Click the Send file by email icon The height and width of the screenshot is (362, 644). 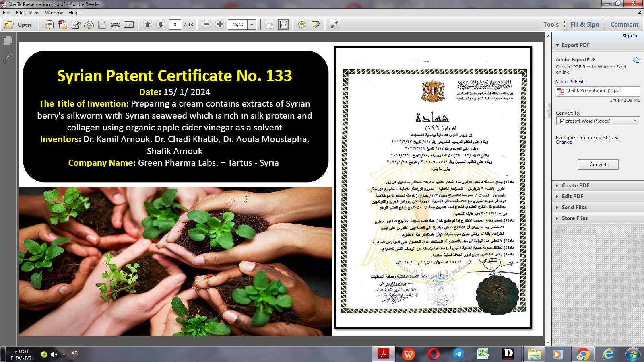tap(129, 25)
